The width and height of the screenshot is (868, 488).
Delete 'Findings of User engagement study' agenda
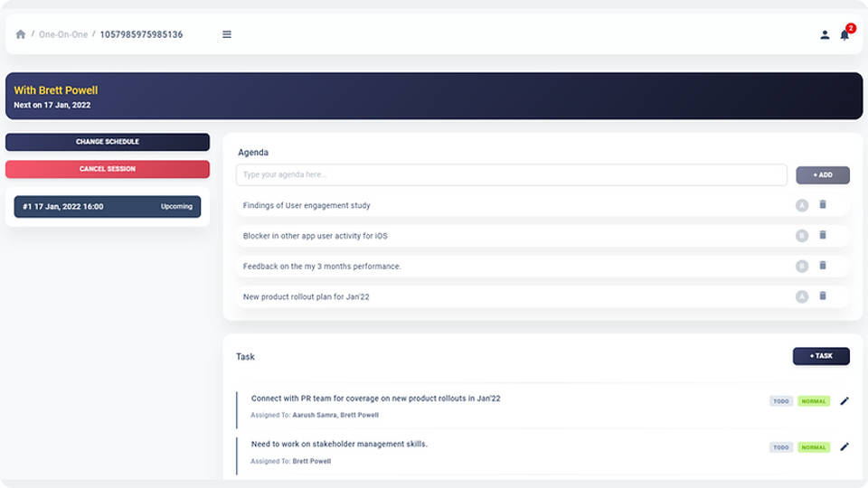click(823, 205)
